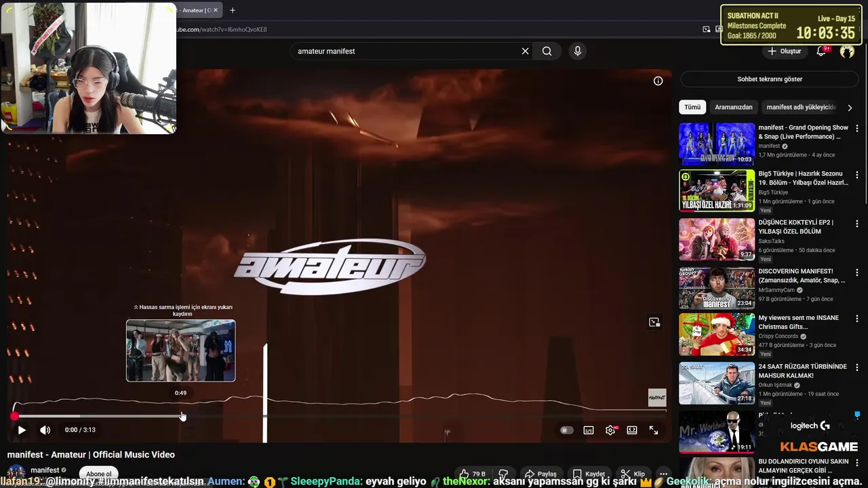Click the manifest channel watermark in video
The width and height of the screenshot is (868, 488).
657,398
